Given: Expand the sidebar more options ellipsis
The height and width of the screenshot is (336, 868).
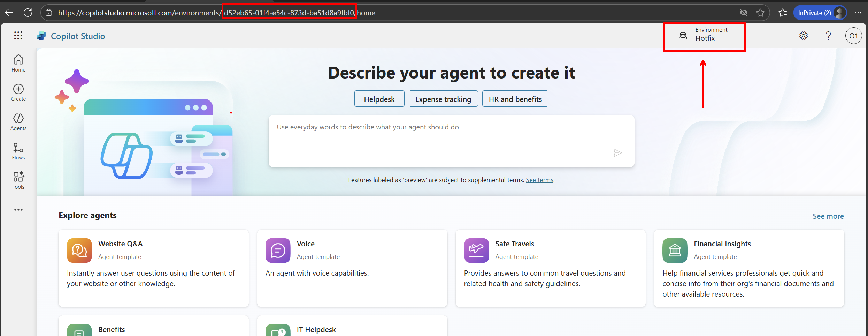Looking at the screenshot, I should (18, 210).
